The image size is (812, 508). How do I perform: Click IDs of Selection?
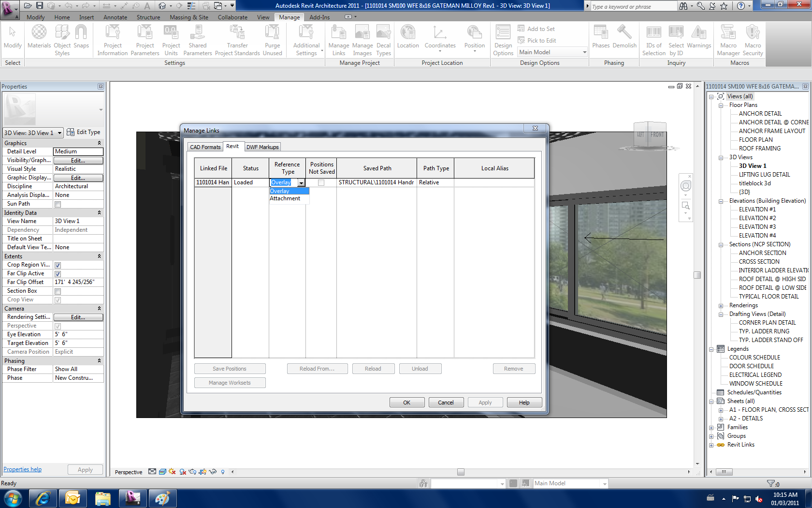[x=654, y=40]
